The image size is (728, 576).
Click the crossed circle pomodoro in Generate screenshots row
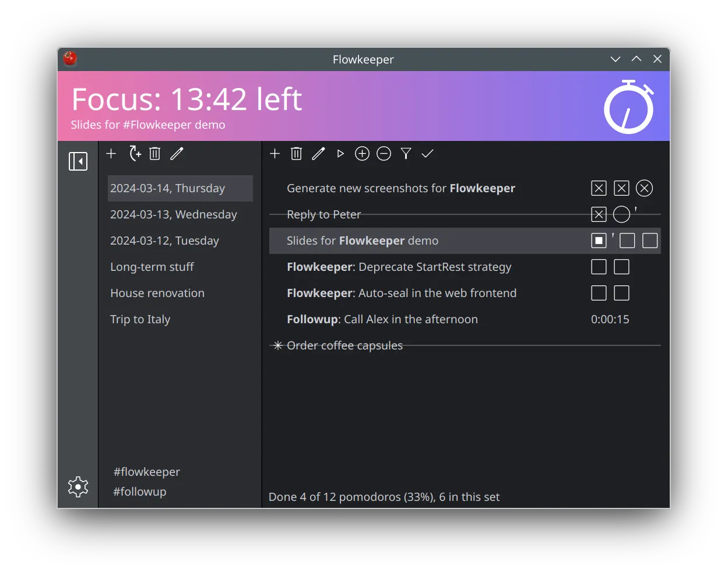pyautogui.click(x=644, y=188)
